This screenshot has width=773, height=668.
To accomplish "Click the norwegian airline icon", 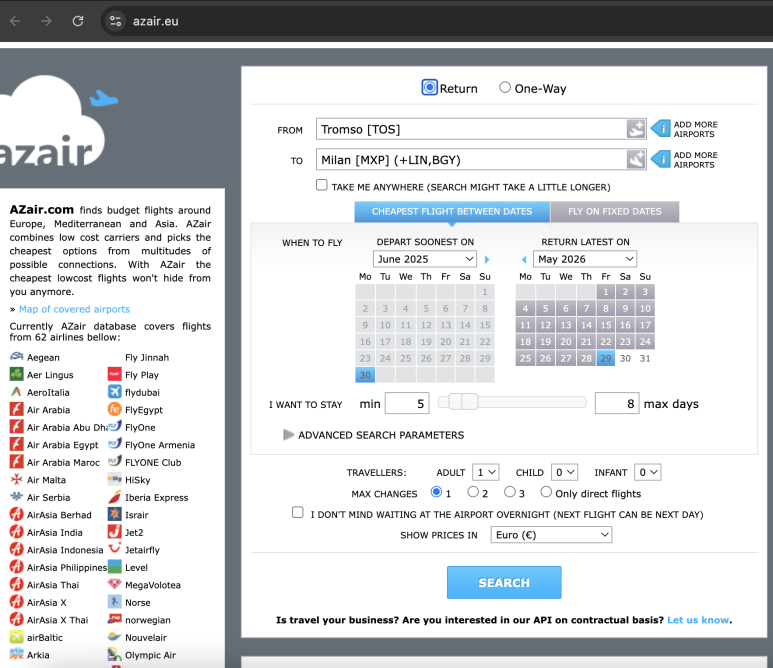I will click(114, 620).
